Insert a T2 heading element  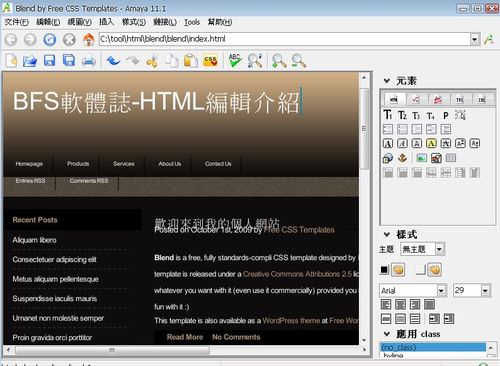tap(402, 115)
